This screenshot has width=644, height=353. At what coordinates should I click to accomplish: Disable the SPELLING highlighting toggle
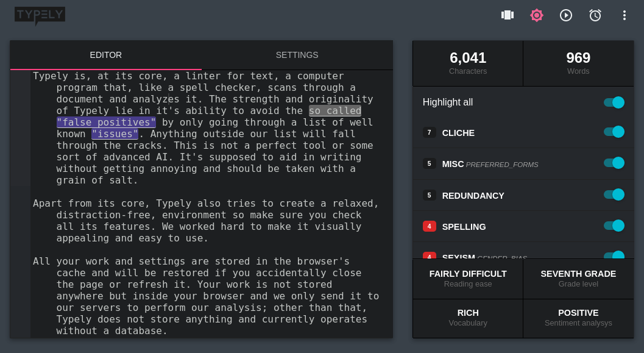point(615,226)
